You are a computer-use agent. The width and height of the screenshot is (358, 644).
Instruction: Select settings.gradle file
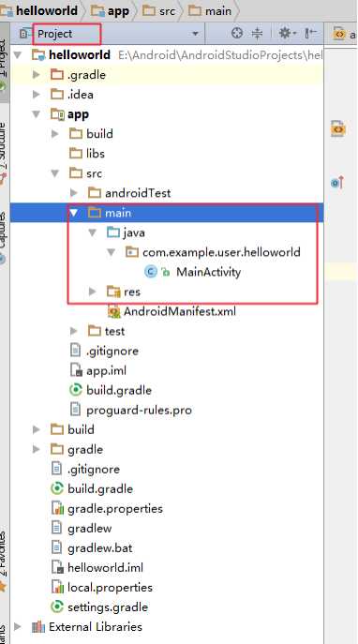pyautogui.click(x=108, y=607)
